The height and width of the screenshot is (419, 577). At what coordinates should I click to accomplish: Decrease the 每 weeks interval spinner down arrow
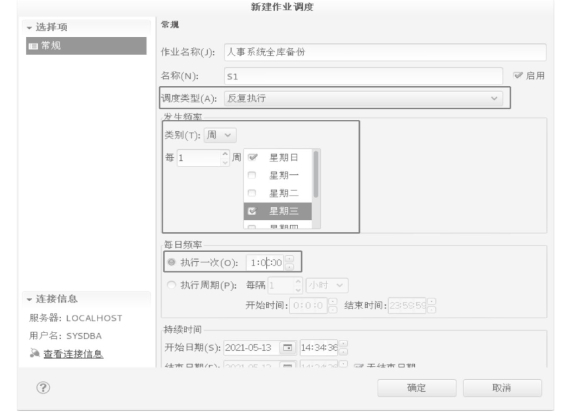(225, 162)
